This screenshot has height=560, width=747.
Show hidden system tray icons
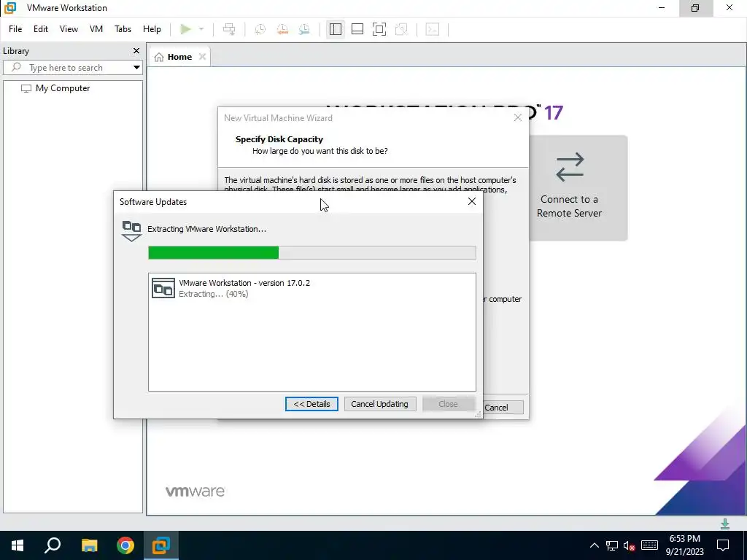(594, 545)
